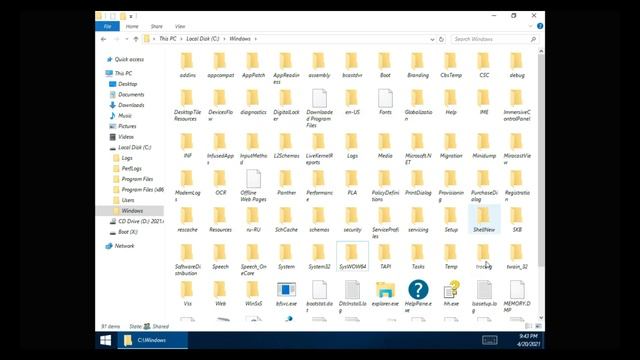Open the File ribbon tab
The width and height of the screenshot is (640, 360).
(107, 27)
